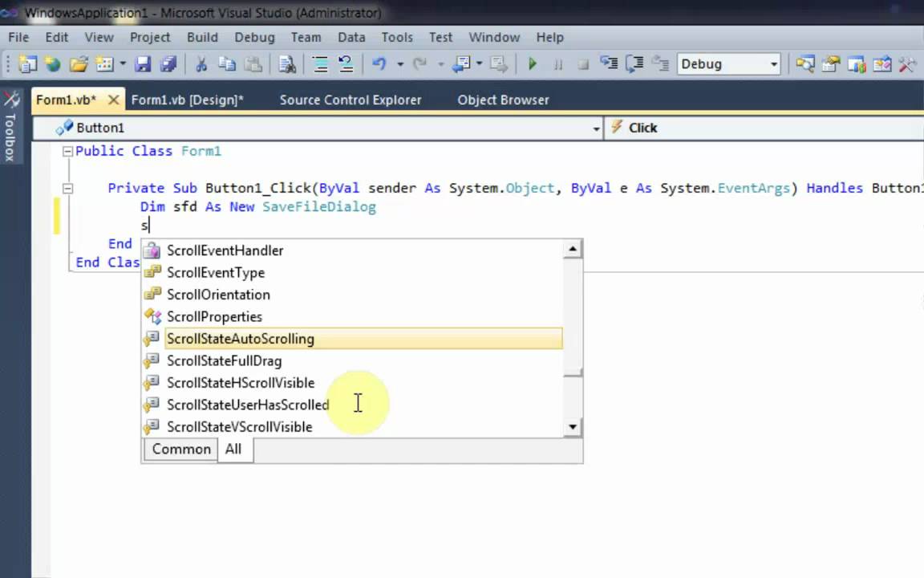Switch IntelliSense to the Common tab
924x578 pixels.
pyautogui.click(x=181, y=450)
